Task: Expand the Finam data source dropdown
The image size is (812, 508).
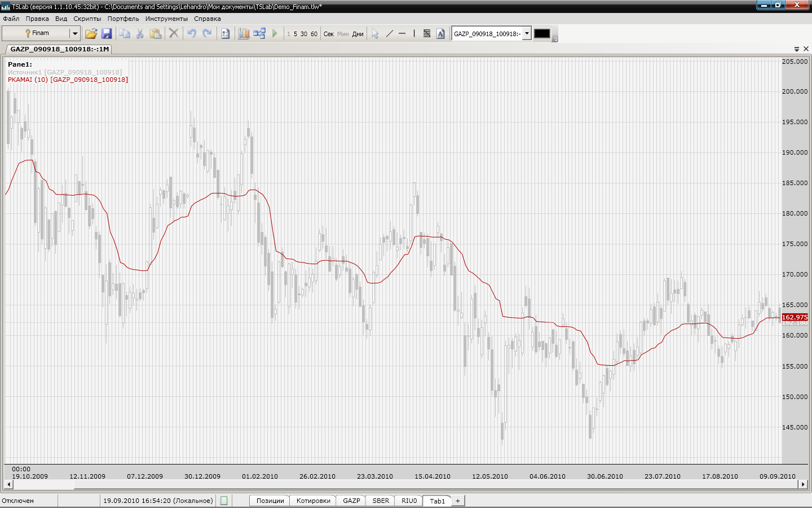Action: point(74,34)
